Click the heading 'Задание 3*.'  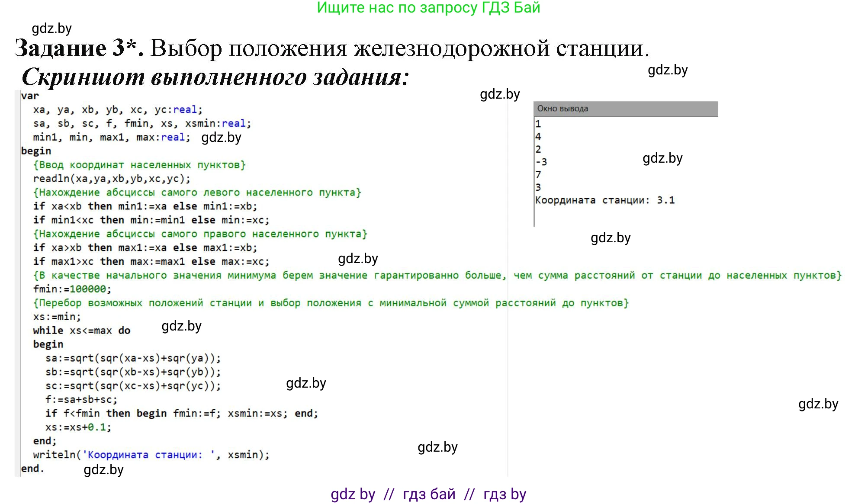(x=80, y=48)
